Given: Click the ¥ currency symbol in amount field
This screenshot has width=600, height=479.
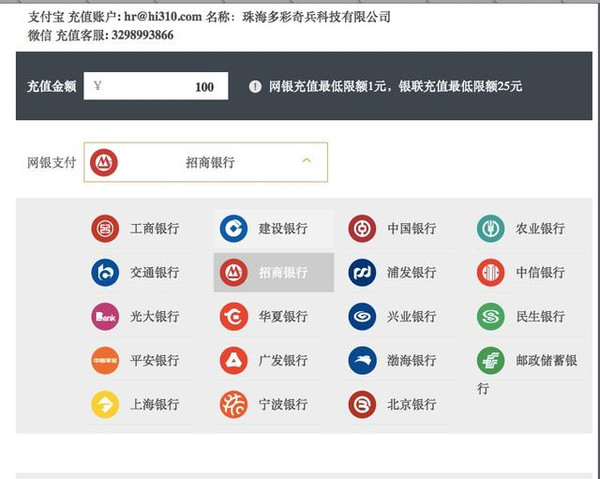Looking at the screenshot, I should point(98,85).
